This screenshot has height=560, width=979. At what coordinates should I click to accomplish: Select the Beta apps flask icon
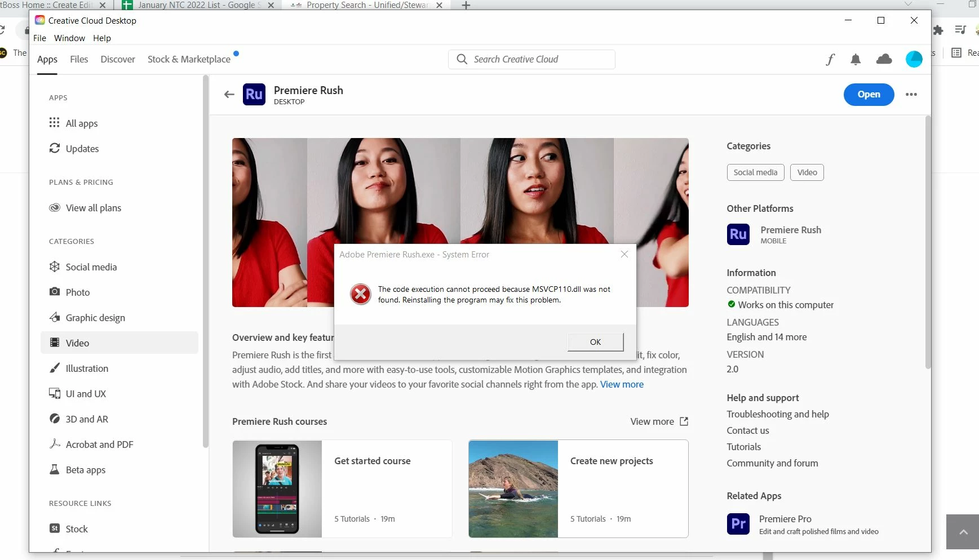point(54,469)
